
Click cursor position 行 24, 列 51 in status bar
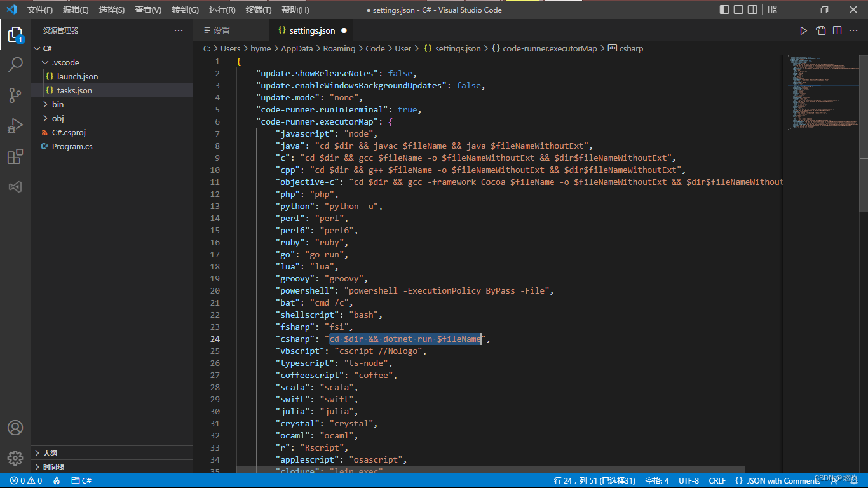[x=595, y=481]
